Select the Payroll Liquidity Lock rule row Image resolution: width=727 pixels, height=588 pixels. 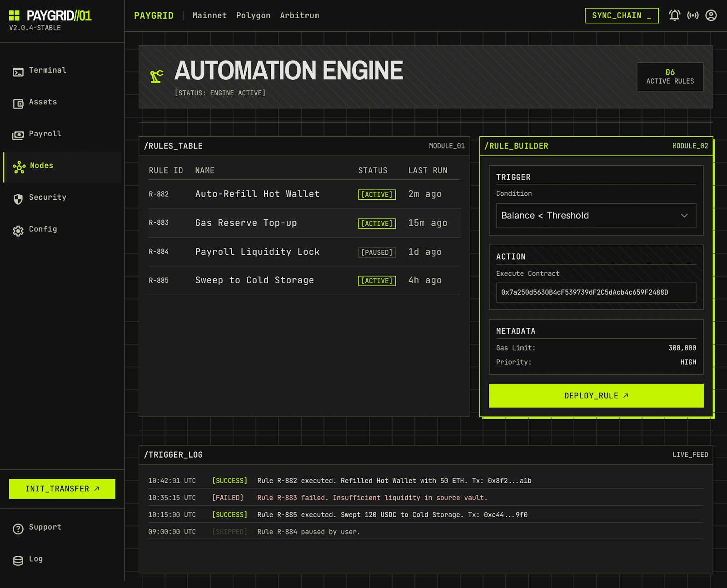pyautogui.click(x=304, y=252)
